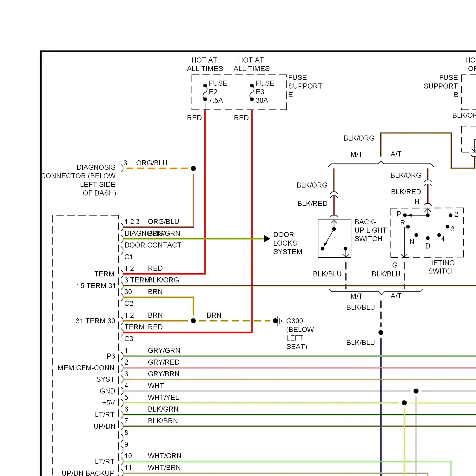Select the FUSE SUPPORT B label

point(441,86)
